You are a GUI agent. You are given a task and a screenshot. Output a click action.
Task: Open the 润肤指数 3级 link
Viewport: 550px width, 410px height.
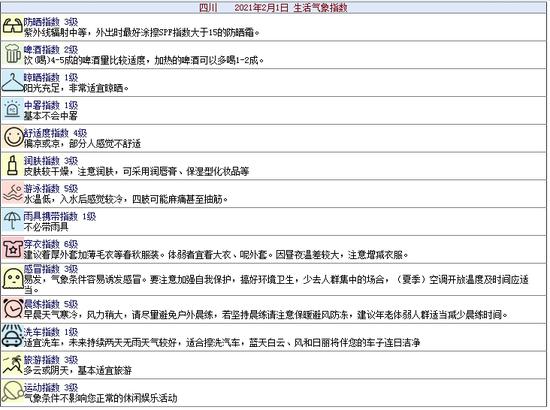point(51,161)
